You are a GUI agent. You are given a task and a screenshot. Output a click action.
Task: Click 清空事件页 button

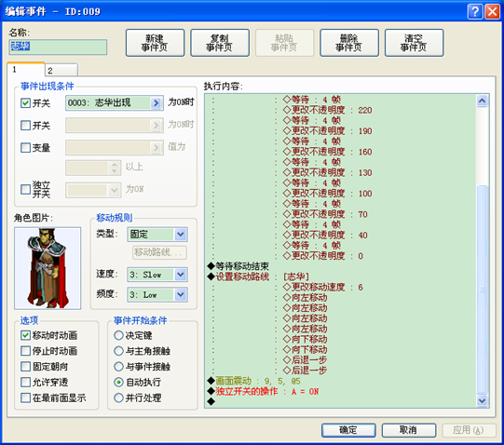[414, 43]
